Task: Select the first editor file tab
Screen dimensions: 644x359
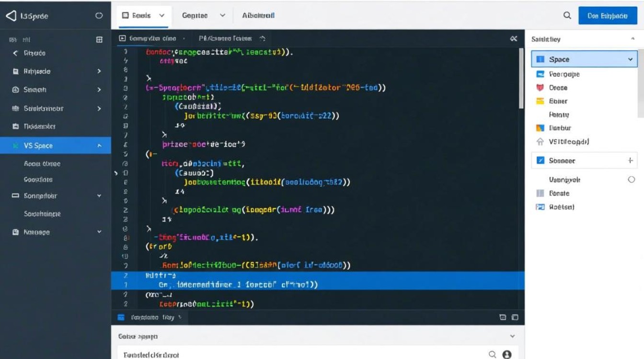Action: 153,38
